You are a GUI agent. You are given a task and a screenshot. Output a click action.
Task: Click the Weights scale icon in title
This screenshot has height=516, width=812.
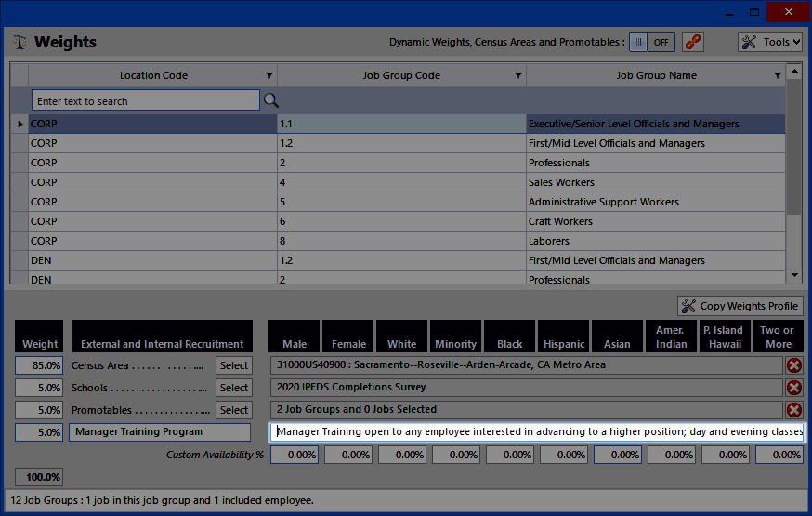pos(20,43)
